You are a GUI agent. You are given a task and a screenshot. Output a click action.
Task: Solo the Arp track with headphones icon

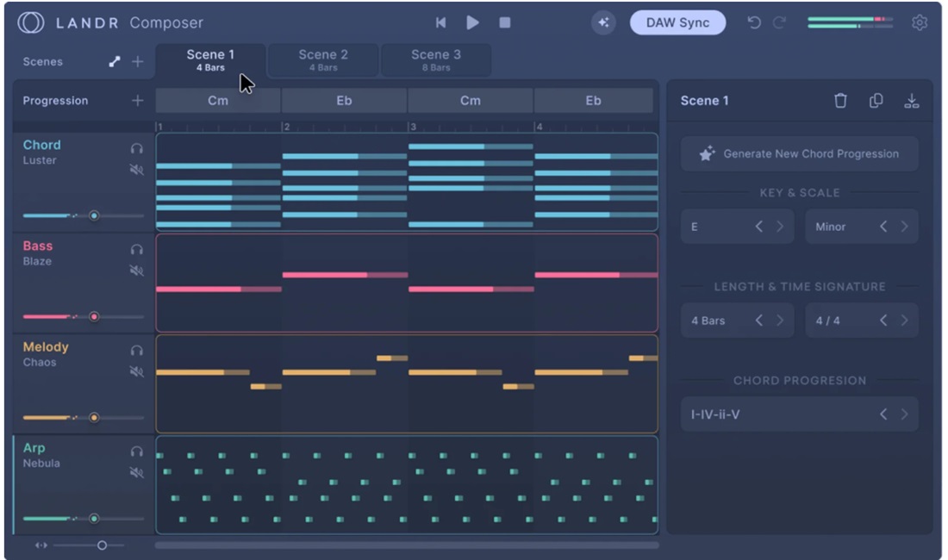137,451
